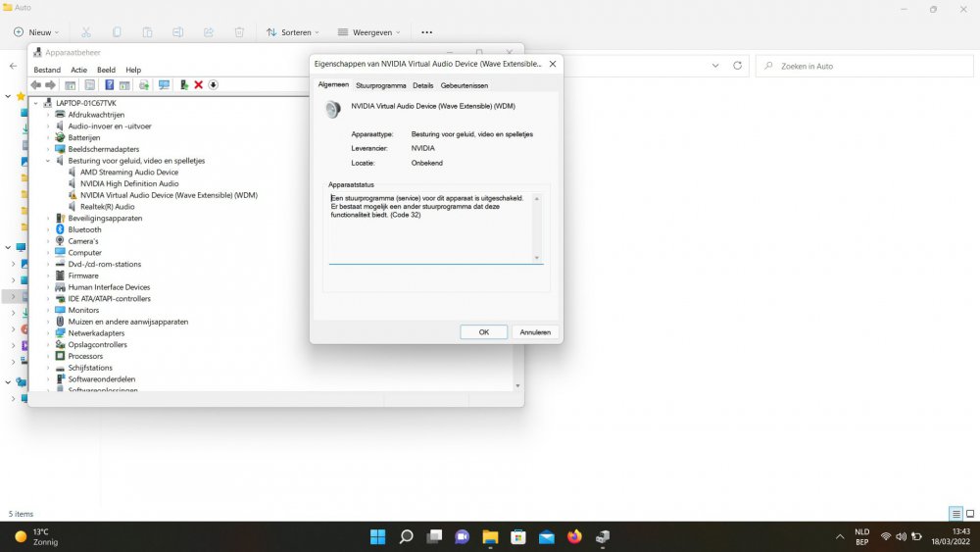Collapse Besturing voor geluid, video en spelletjes
The image size is (980, 552).
coord(48,161)
